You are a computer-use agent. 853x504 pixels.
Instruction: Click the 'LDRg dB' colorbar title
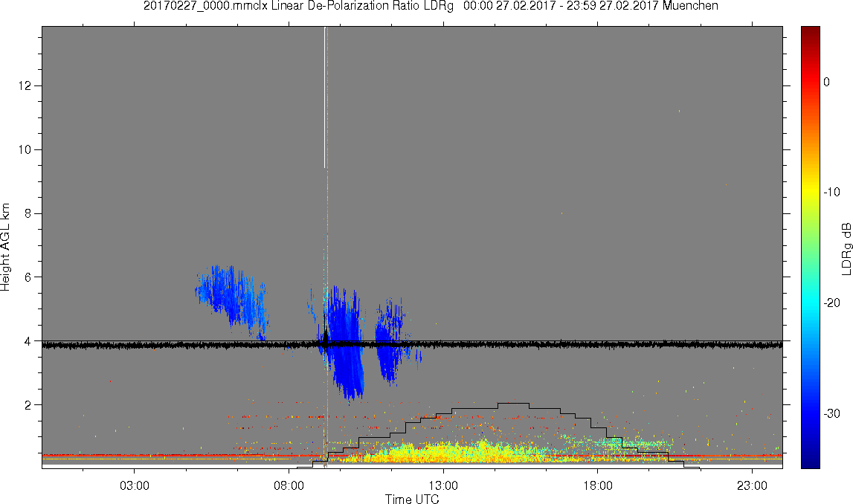coord(846,248)
